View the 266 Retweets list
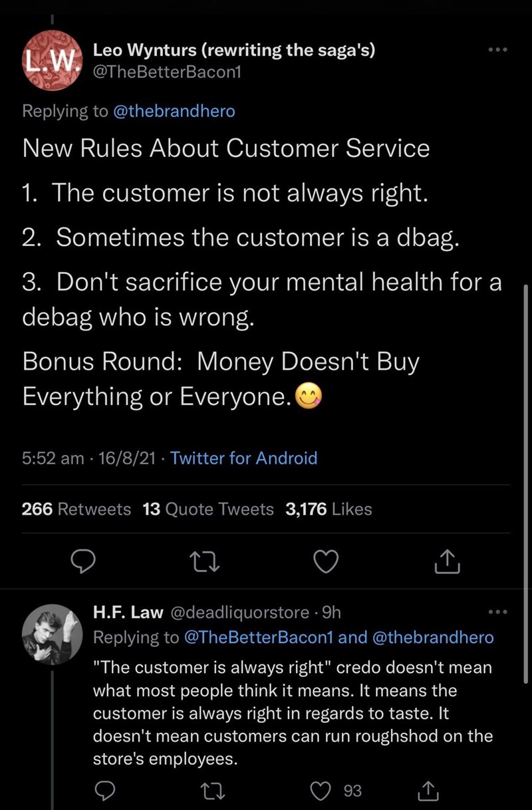The height and width of the screenshot is (810, 532). 76,509
